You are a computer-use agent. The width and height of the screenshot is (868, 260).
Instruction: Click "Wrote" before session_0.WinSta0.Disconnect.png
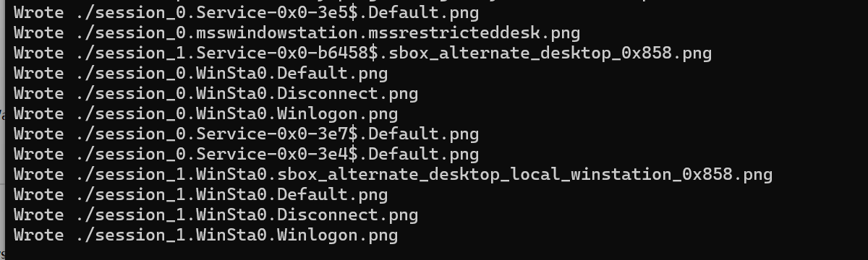coord(38,93)
